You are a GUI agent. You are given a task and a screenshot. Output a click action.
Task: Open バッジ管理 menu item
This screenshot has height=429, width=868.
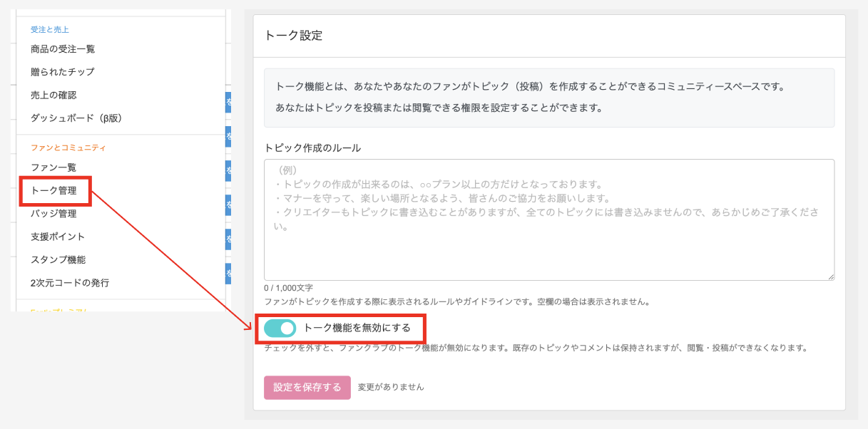(53, 214)
